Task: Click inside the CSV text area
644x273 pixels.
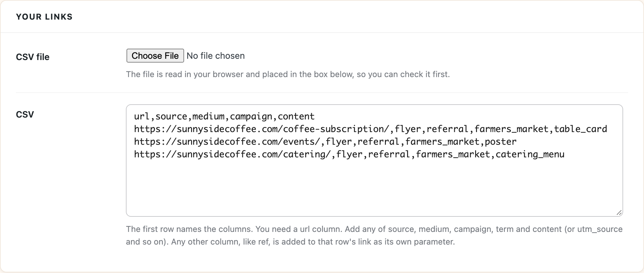Action: pyautogui.click(x=374, y=161)
